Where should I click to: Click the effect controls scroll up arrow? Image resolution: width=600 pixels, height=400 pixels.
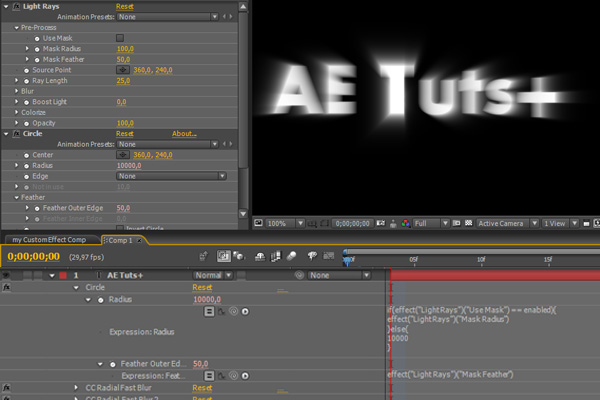pyautogui.click(x=243, y=7)
